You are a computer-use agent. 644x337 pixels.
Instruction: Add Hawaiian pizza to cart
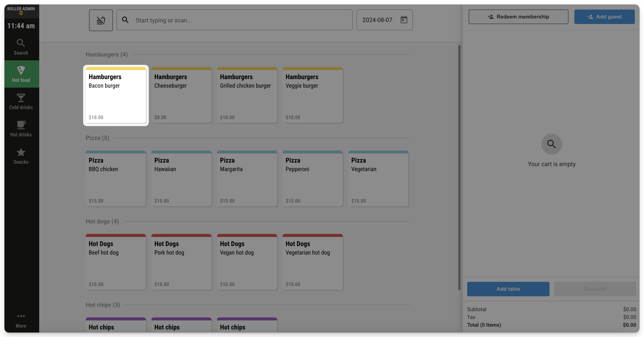click(182, 179)
